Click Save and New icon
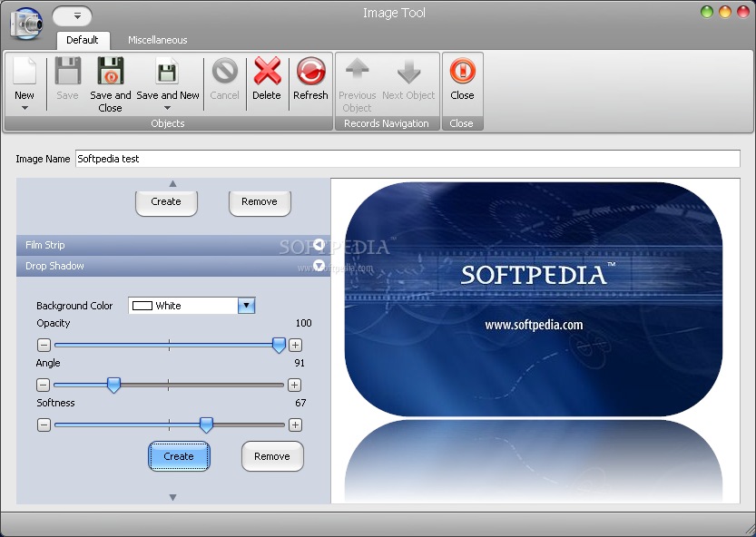This screenshot has width=756, height=537. (167, 73)
